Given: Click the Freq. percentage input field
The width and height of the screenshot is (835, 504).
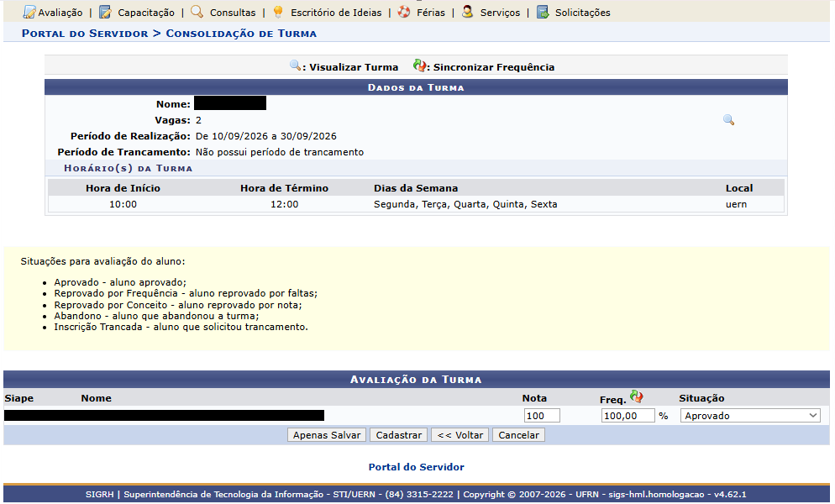Looking at the screenshot, I should (x=628, y=416).
